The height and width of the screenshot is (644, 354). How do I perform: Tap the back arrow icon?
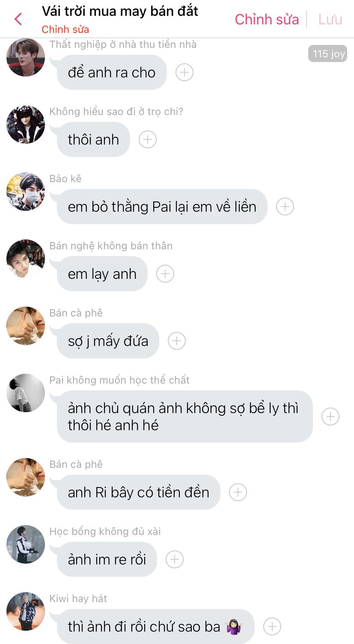tap(18, 19)
